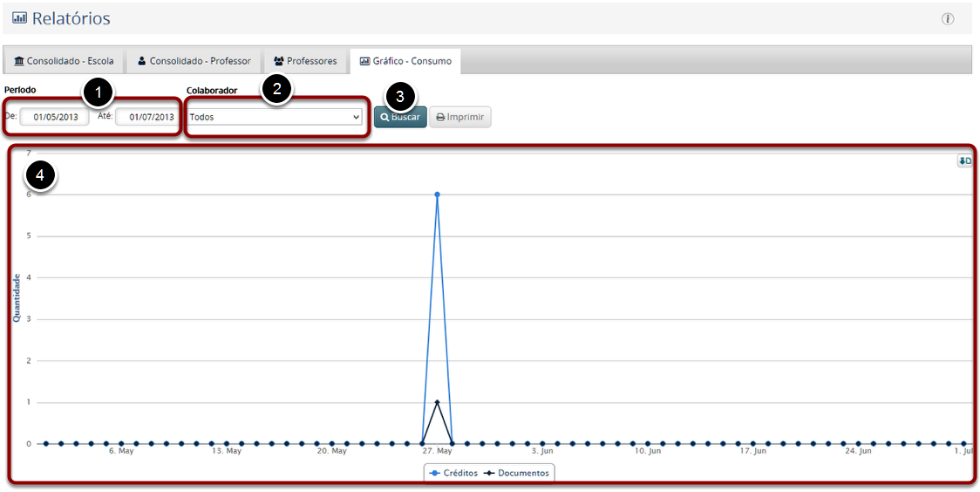The height and width of the screenshot is (492, 980).
Task: Switch to the Gráfico - Consumo tab
Action: 405,61
